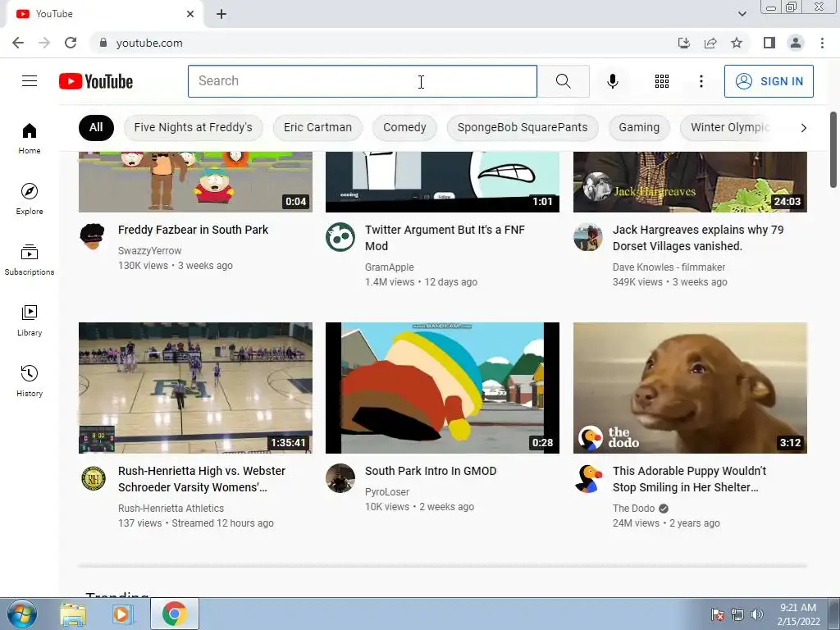Open Library in the sidebar
The height and width of the screenshot is (630, 840).
(x=30, y=321)
